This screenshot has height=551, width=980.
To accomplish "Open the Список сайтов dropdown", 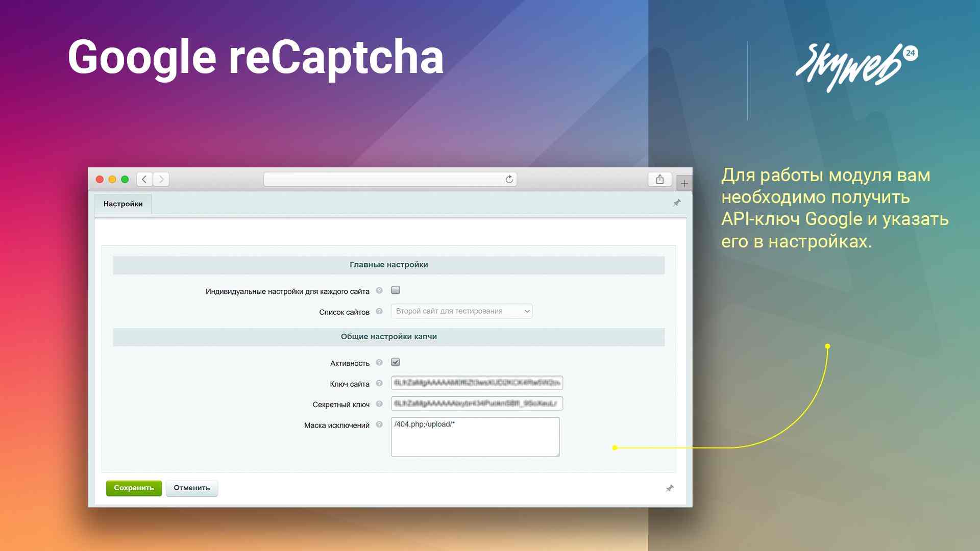I will click(461, 311).
